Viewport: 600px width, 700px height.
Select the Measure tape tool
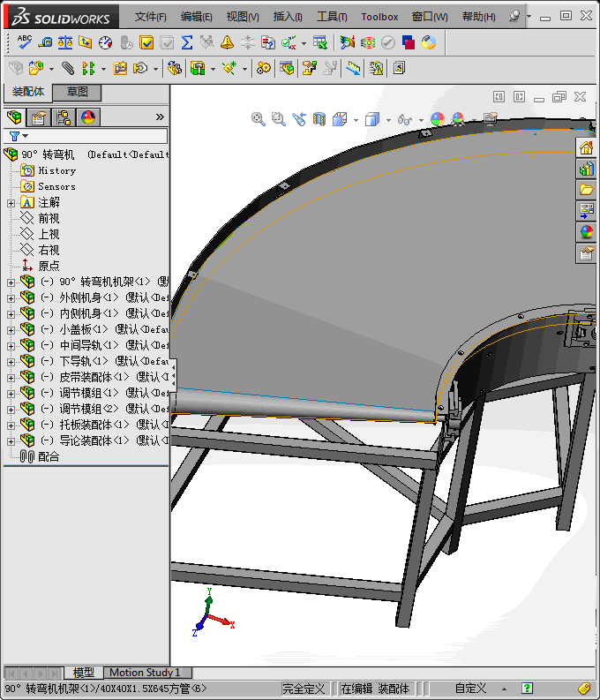coord(45,42)
